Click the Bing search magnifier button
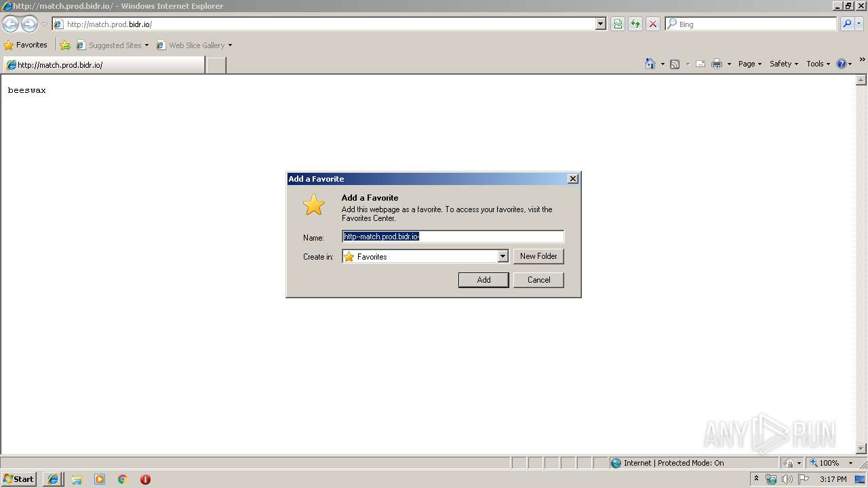The height and width of the screenshot is (488, 868). (x=847, y=24)
